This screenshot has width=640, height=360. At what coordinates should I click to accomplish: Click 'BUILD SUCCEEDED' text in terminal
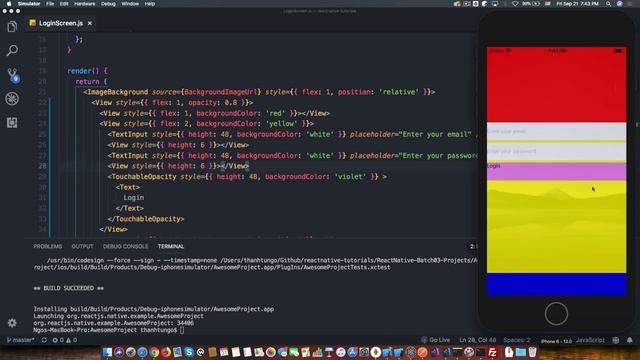click(68, 288)
